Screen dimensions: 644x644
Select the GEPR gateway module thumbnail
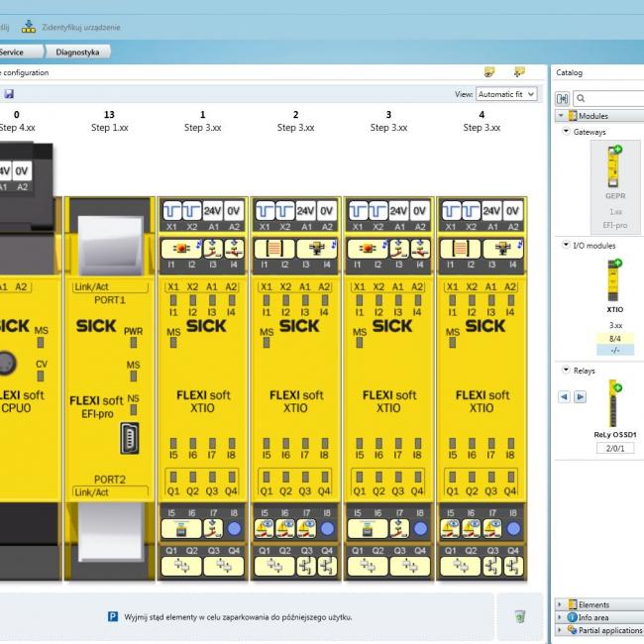(x=614, y=174)
